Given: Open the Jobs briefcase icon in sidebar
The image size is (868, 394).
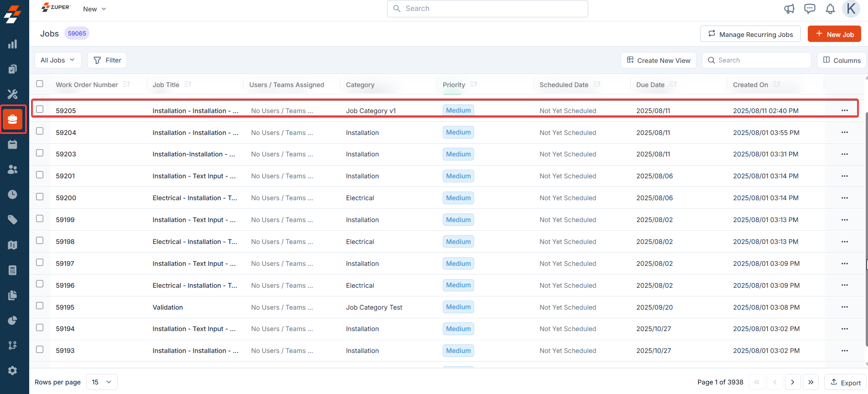Looking at the screenshot, I should [13, 119].
